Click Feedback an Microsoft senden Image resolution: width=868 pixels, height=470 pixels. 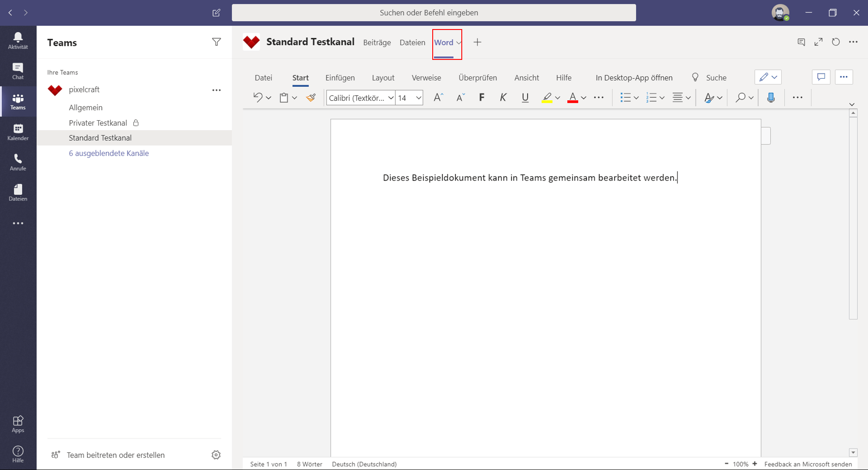[x=808, y=464]
